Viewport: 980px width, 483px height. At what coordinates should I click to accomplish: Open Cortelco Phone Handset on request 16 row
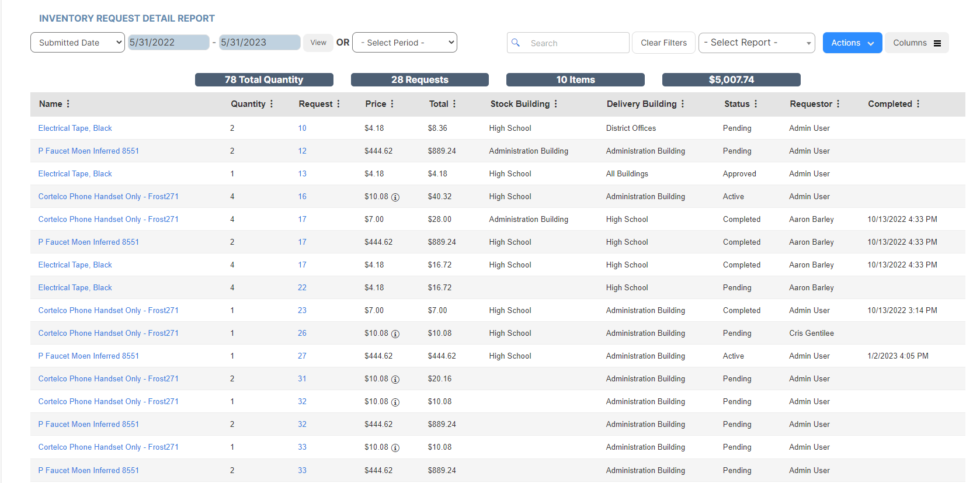point(108,196)
